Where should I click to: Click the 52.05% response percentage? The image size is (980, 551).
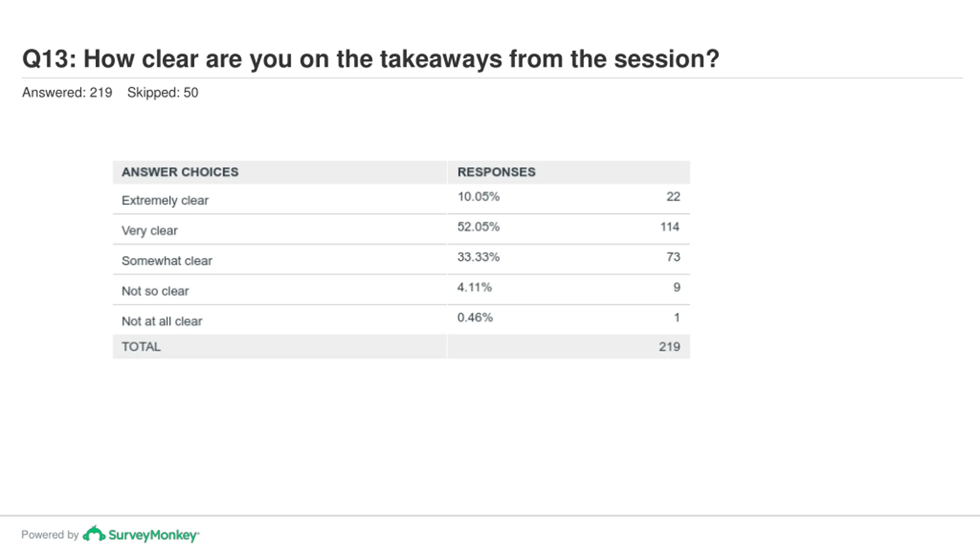[x=479, y=227]
